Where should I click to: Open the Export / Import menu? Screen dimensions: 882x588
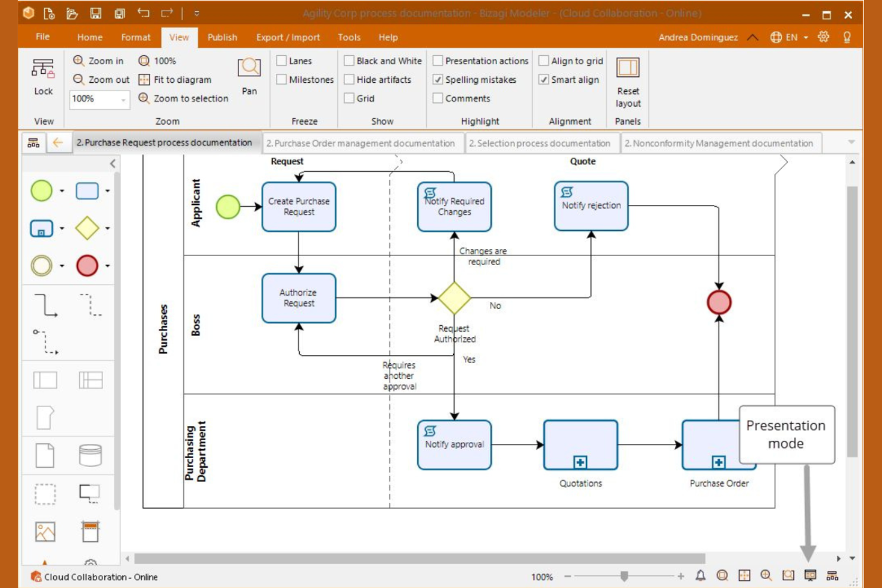[x=287, y=37]
